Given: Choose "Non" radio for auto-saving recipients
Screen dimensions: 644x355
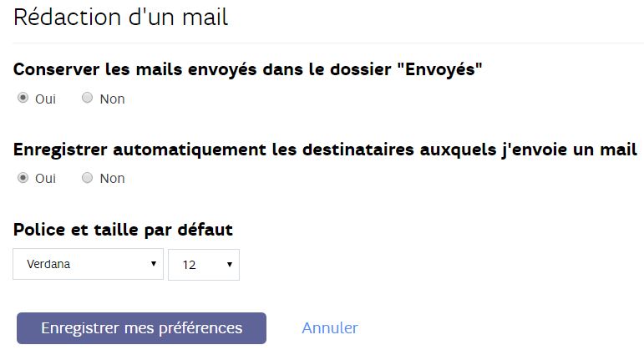Looking at the screenshot, I should tap(87, 178).
